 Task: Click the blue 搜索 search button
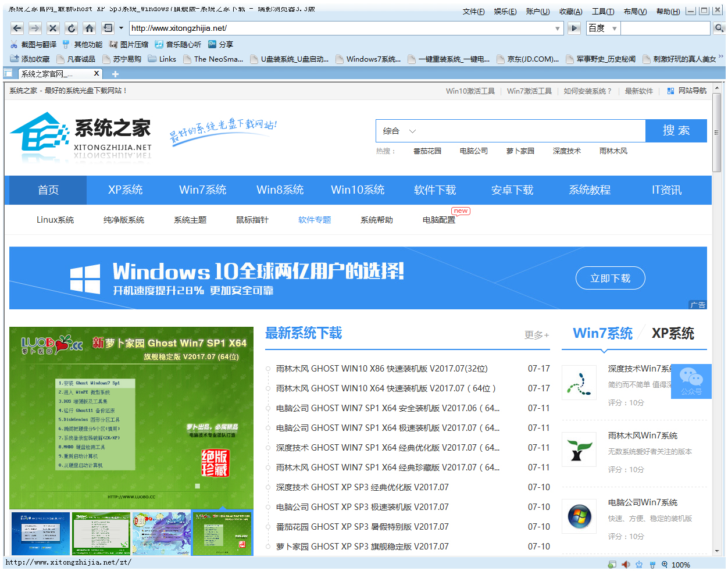point(676,131)
